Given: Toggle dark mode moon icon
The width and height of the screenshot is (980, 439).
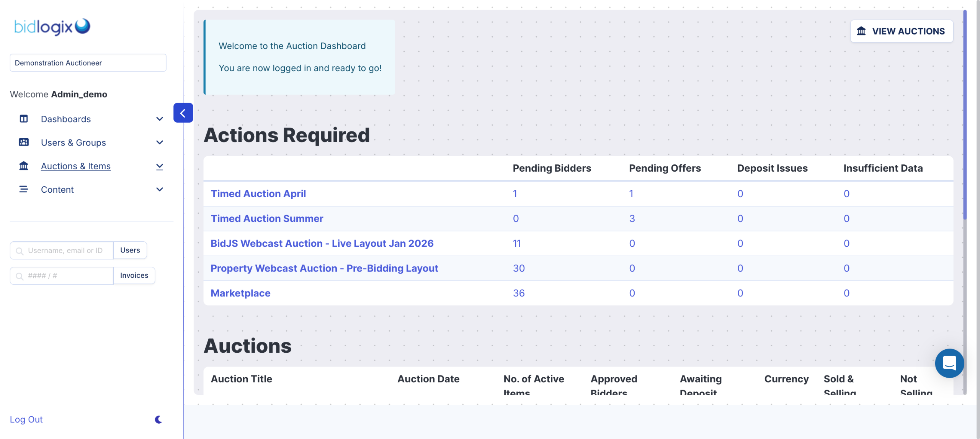Looking at the screenshot, I should (158, 419).
